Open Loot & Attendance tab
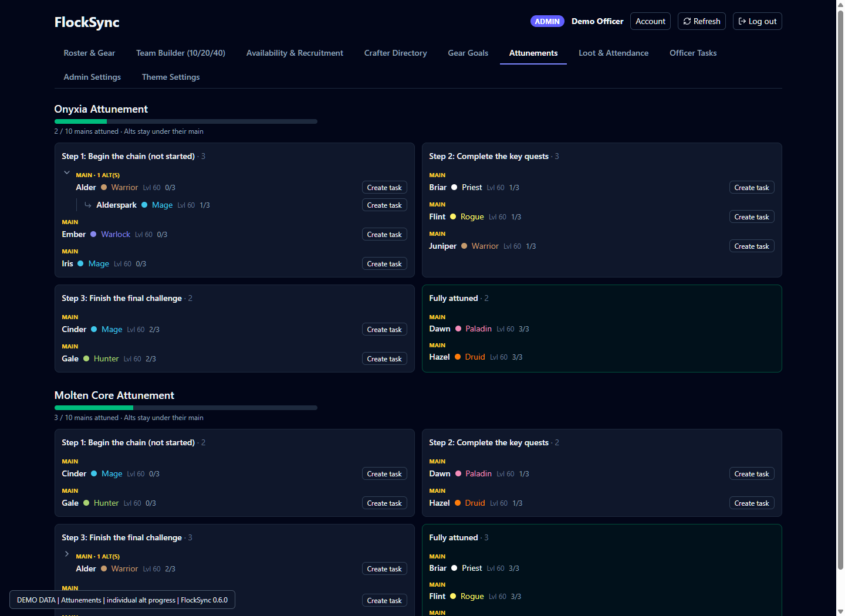Image resolution: width=845 pixels, height=616 pixels. pyautogui.click(x=614, y=53)
